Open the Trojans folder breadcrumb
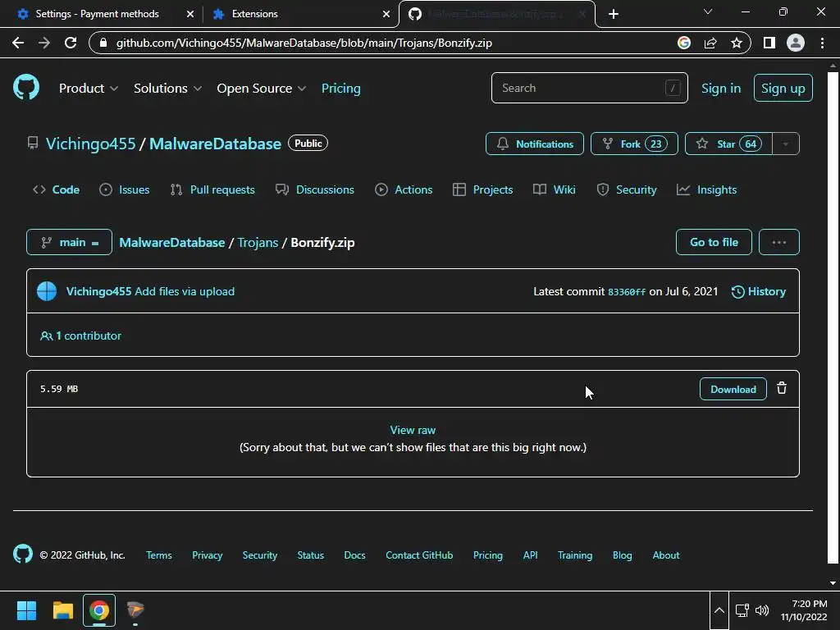This screenshot has width=840, height=630. click(258, 242)
